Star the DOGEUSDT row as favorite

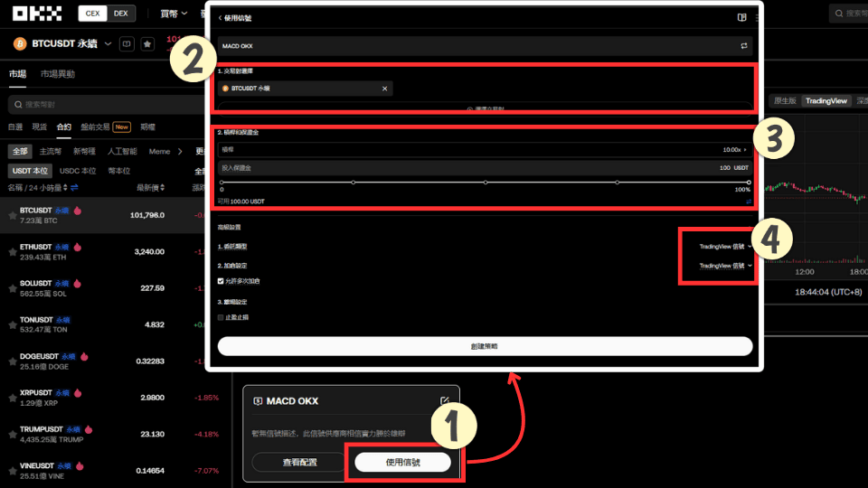(x=12, y=361)
